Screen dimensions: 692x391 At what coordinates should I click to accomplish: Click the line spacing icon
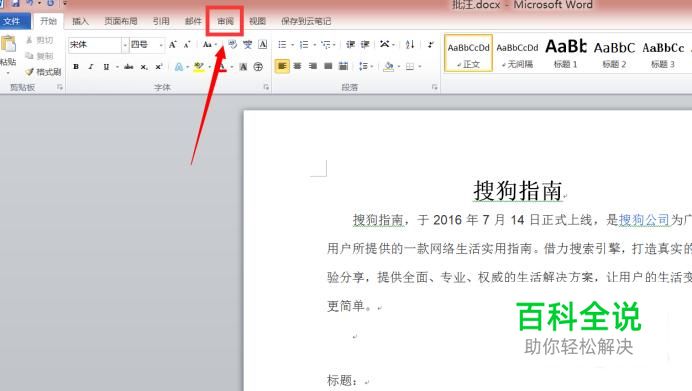tap(363, 67)
